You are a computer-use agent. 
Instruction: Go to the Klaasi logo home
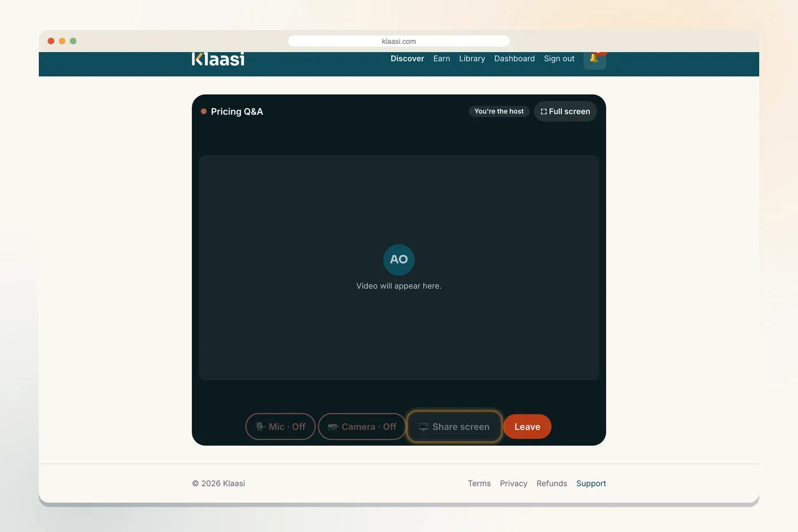218,59
